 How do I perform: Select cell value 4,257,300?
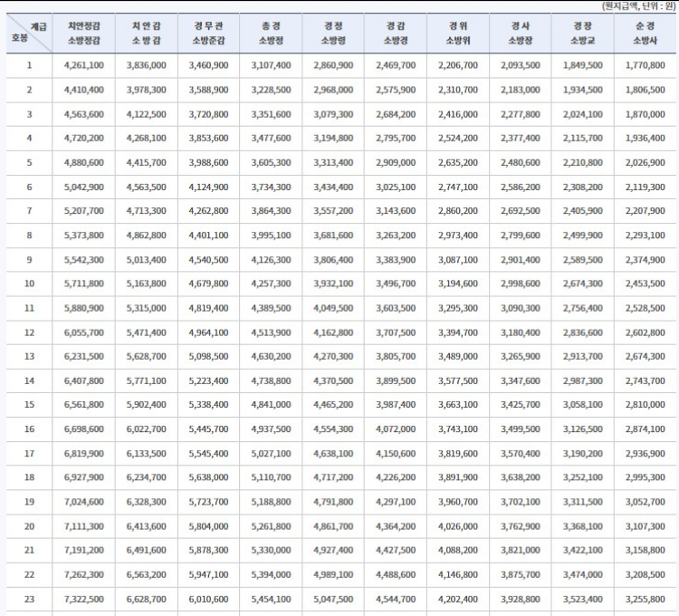271,284
